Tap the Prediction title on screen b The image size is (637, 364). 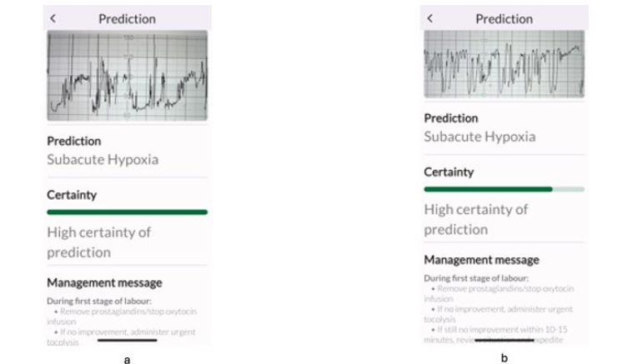pos(504,18)
